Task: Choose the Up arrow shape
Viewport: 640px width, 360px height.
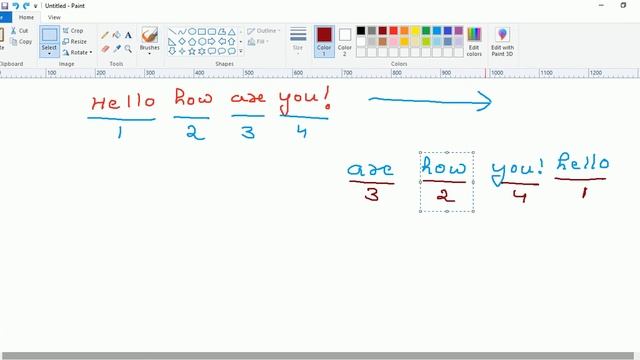Action: (231, 42)
